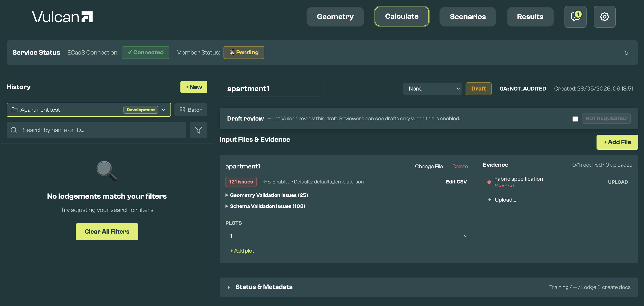Open the notifications chat icon
The width and height of the screenshot is (644, 306).
(x=575, y=17)
